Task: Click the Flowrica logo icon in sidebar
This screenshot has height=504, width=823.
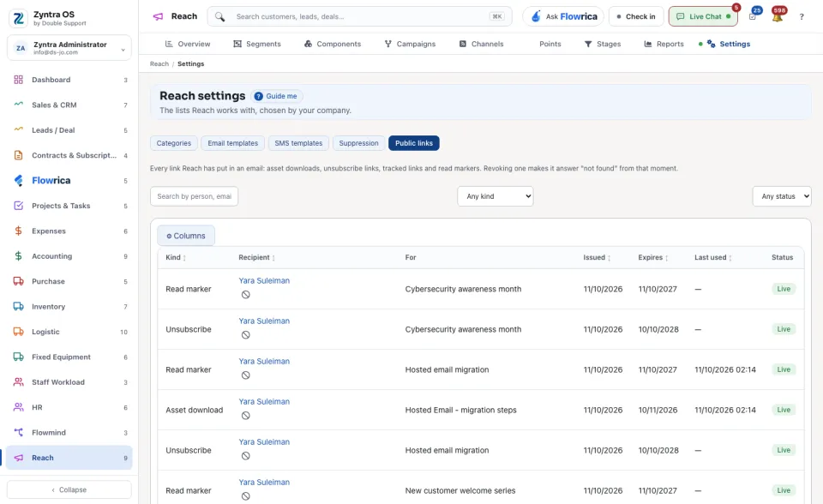Action: (18, 181)
